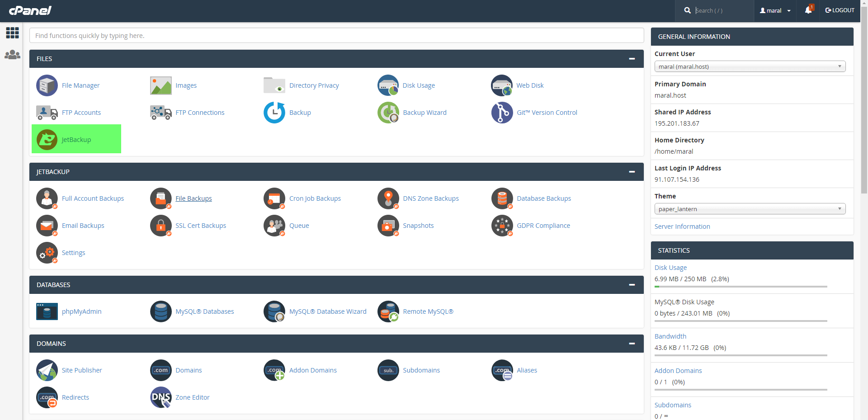The width and height of the screenshot is (868, 420).
Task: Click the Disk Usage progress bar
Action: pos(741,287)
